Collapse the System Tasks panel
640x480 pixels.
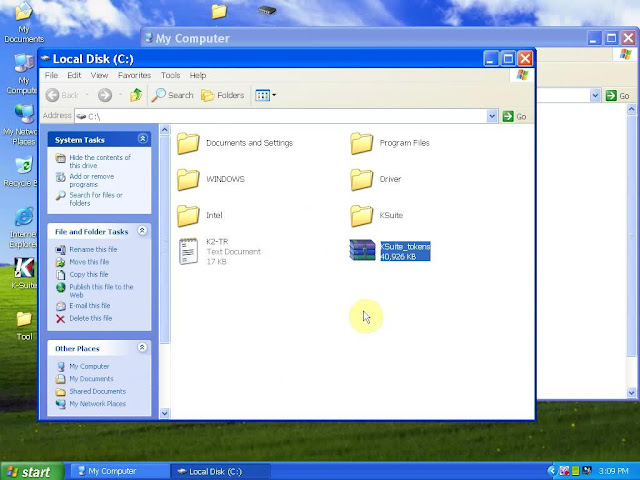[142, 139]
